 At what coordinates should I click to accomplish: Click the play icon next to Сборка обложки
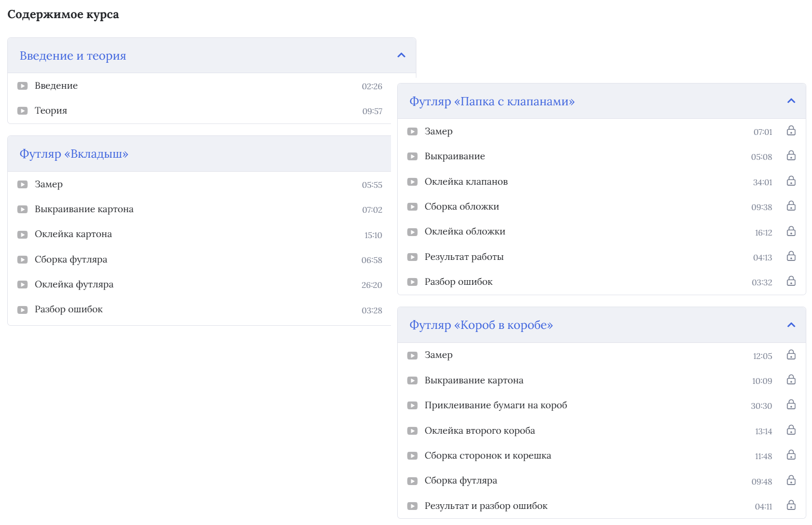coord(412,207)
